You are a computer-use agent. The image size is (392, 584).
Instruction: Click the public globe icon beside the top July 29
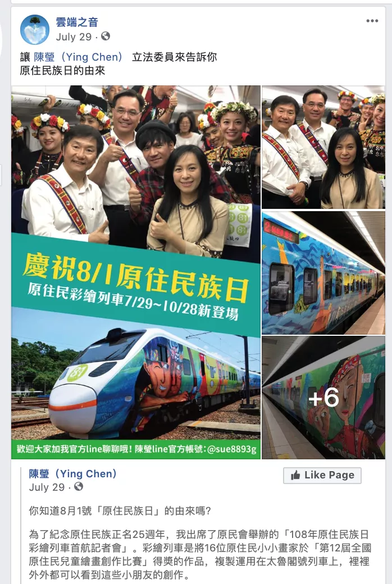click(x=106, y=36)
